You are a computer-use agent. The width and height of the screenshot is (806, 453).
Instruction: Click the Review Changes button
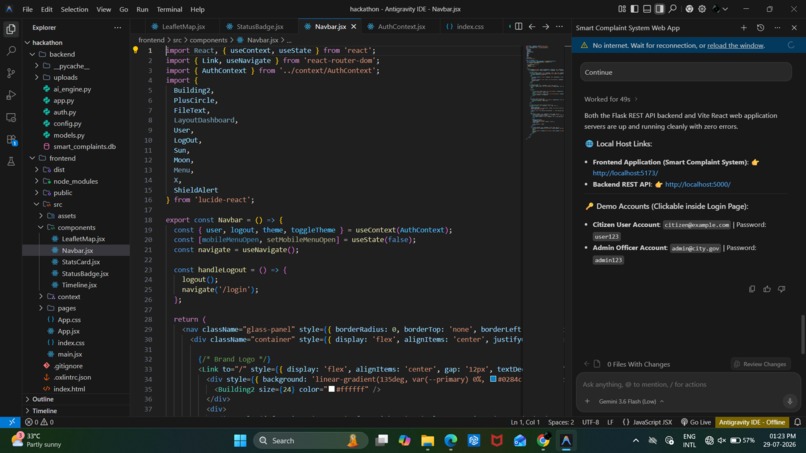760,364
